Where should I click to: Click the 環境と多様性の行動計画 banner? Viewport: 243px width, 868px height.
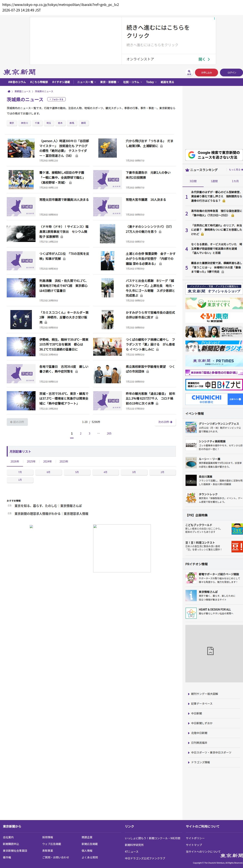(x=214, y=373)
